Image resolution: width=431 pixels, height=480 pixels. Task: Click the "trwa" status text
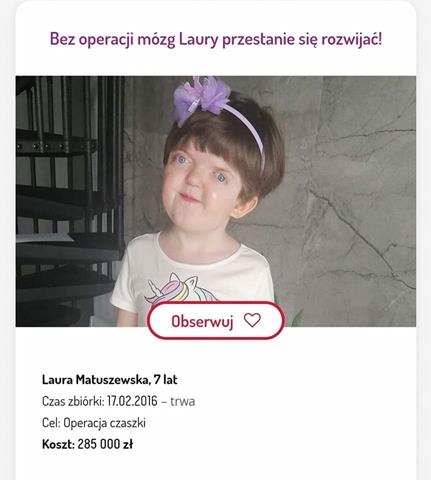click(183, 401)
